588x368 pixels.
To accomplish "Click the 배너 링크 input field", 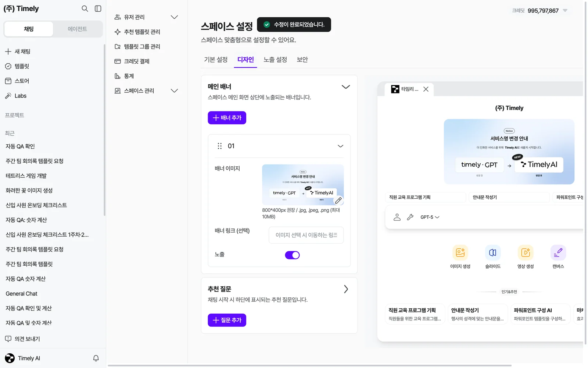I will 306,235.
